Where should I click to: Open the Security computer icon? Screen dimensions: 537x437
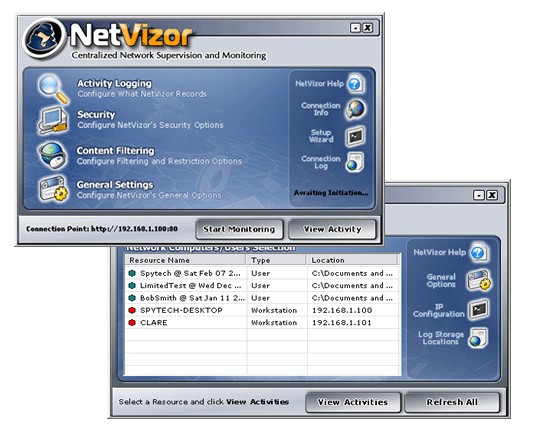click(53, 120)
